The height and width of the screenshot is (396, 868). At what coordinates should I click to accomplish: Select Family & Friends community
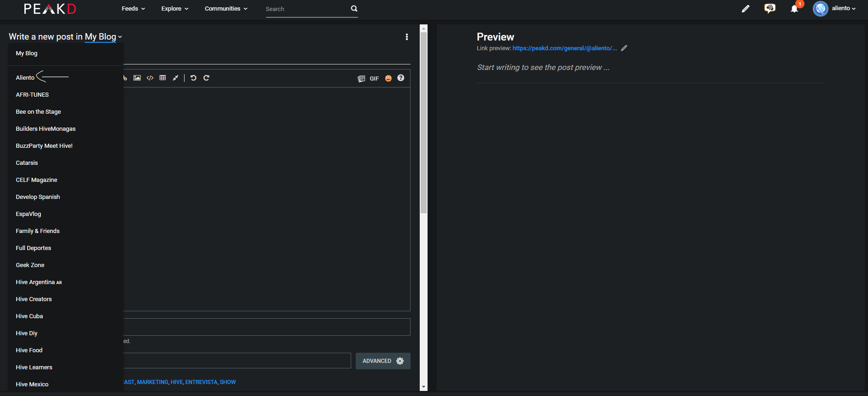click(x=66, y=231)
